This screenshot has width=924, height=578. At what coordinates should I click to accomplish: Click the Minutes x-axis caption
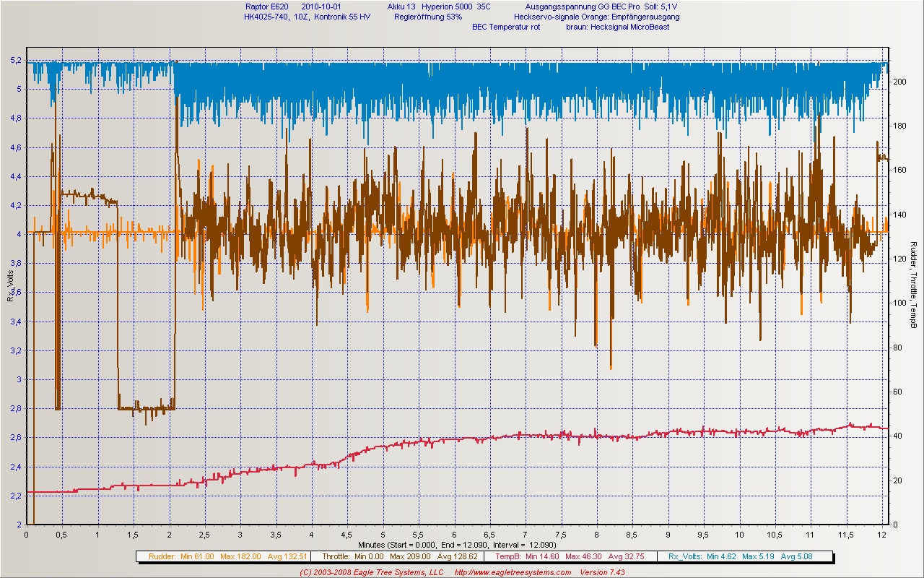coord(456,544)
